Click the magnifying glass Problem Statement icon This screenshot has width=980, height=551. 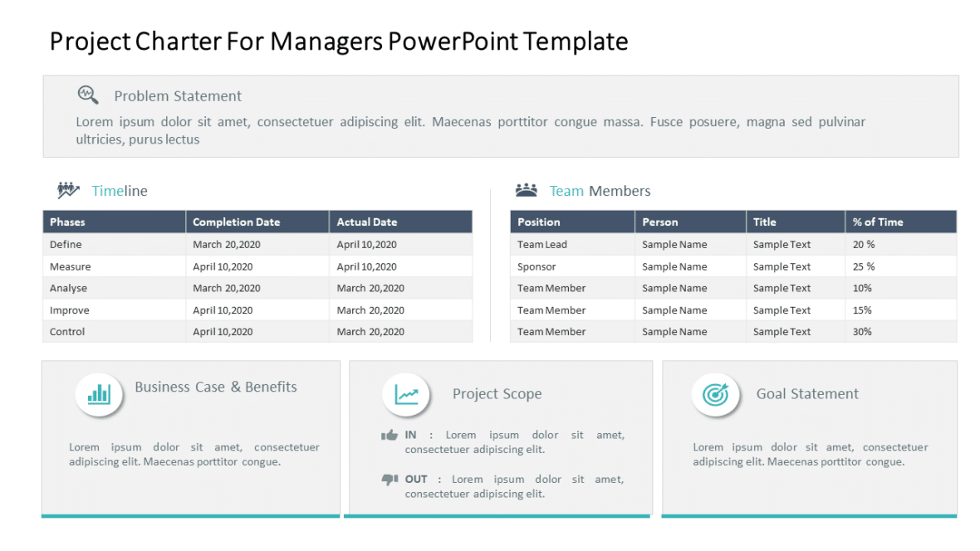88,95
